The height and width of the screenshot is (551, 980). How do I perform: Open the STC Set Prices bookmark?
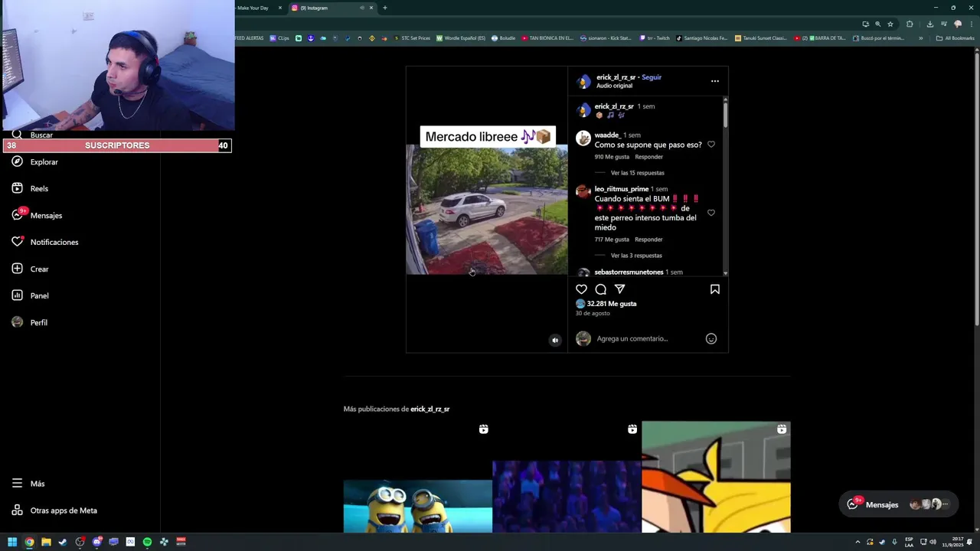(x=412, y=38)
